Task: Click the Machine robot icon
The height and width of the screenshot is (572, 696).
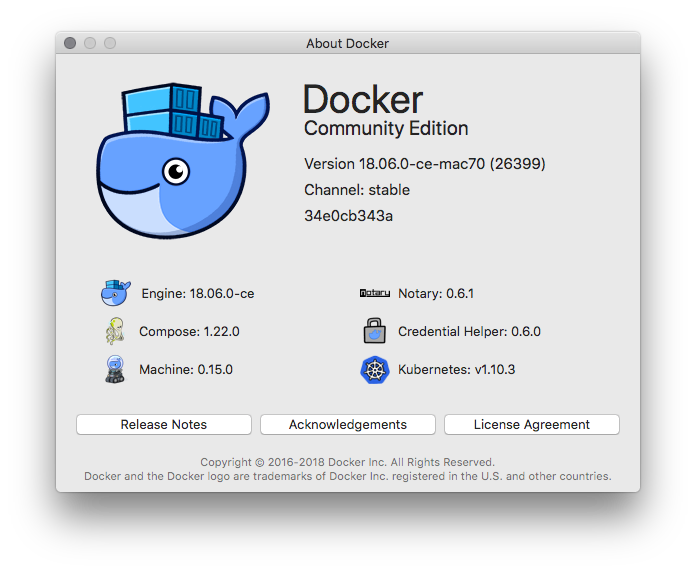Action: (x=115, y=369)
